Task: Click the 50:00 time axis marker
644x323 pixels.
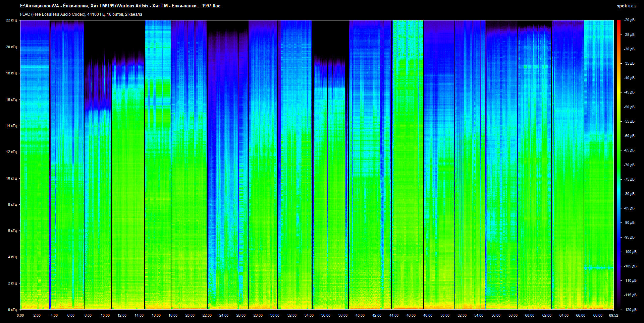Action: pos(445,315)
